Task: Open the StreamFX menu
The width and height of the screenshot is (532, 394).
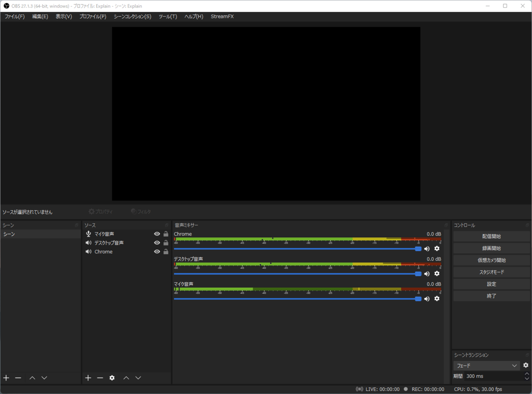Action: coord(222,16)
